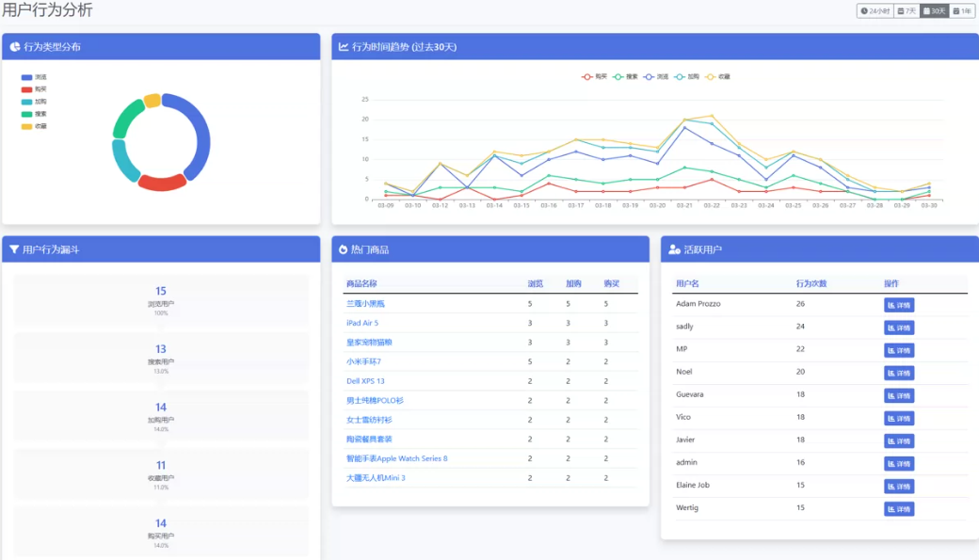This screenshot has height=560, width=979.
Task: Click the 搜索用户 funnel step showing 13
Action: 161,358
